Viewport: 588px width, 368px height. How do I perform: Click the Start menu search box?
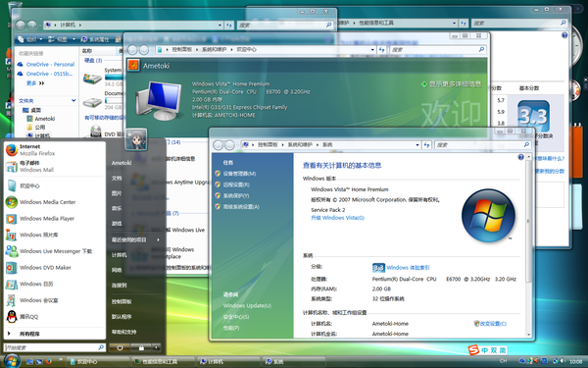54,347
